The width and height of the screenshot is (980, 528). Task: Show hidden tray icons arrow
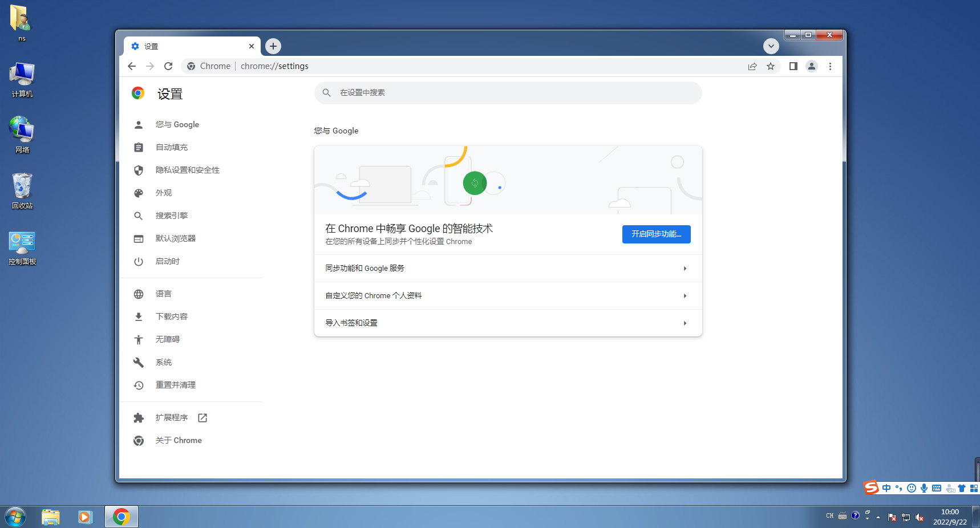tap(878, 517)
